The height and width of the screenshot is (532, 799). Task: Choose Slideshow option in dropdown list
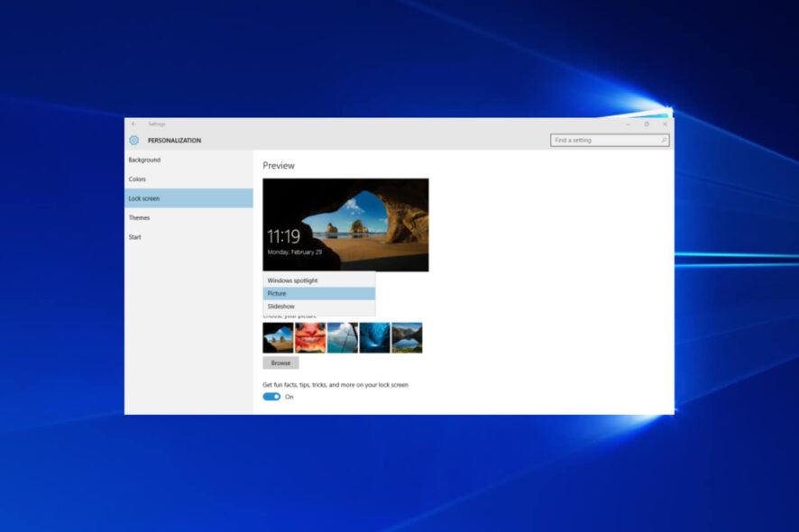[x=319, y=307]
